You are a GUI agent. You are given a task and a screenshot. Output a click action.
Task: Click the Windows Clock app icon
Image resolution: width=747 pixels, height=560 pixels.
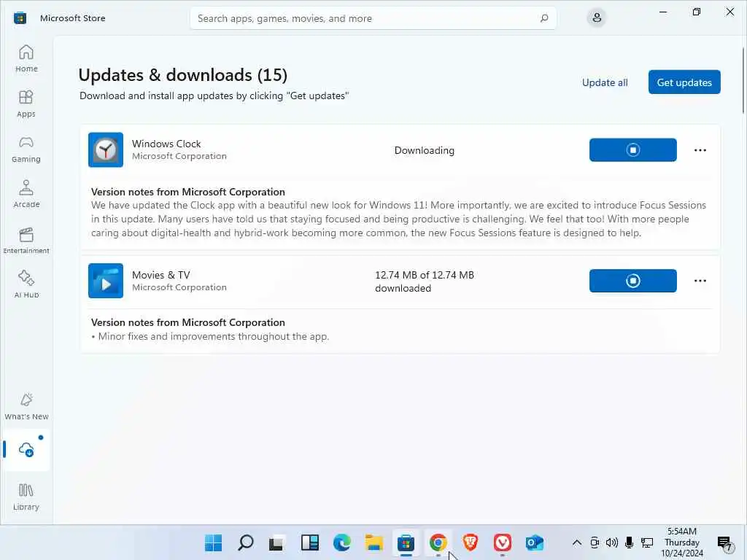click(x=106, y=150)
